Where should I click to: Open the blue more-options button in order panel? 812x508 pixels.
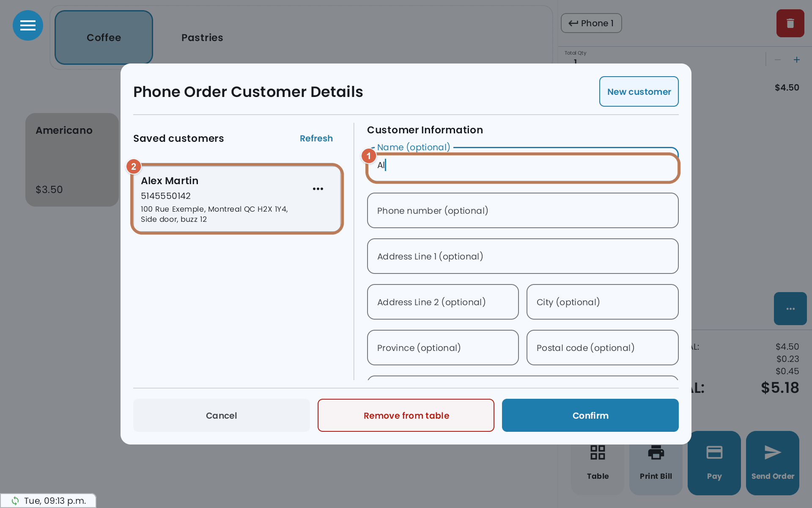790,309
